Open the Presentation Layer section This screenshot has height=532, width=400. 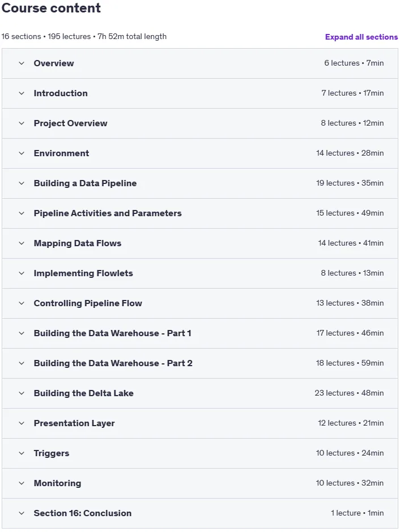(199, 423)
